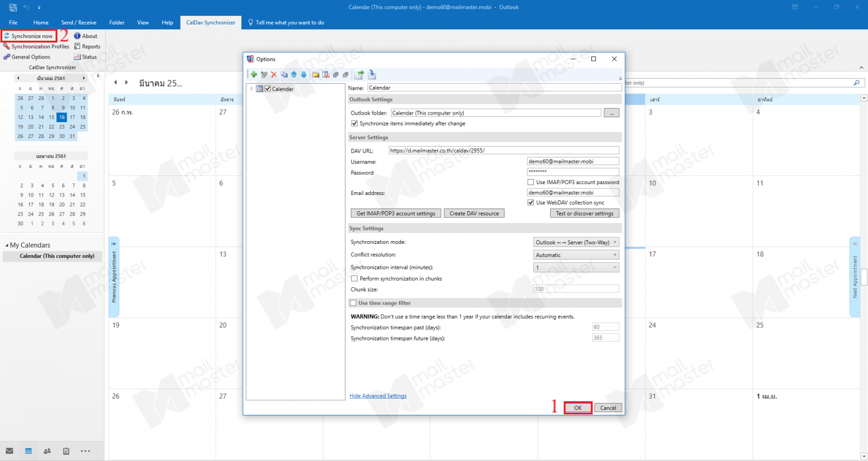868x461 pixels.
Task: Open Reports in the ribbon
Action: pos(87,47)
